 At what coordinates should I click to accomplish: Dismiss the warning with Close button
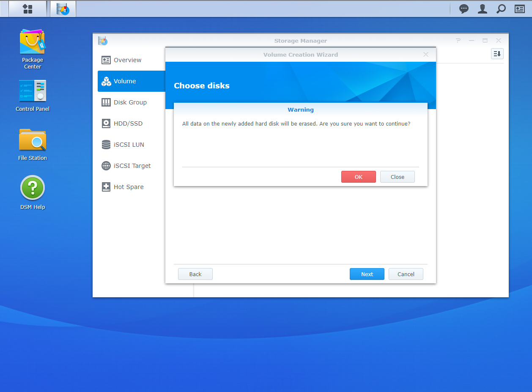coord(398,177)
